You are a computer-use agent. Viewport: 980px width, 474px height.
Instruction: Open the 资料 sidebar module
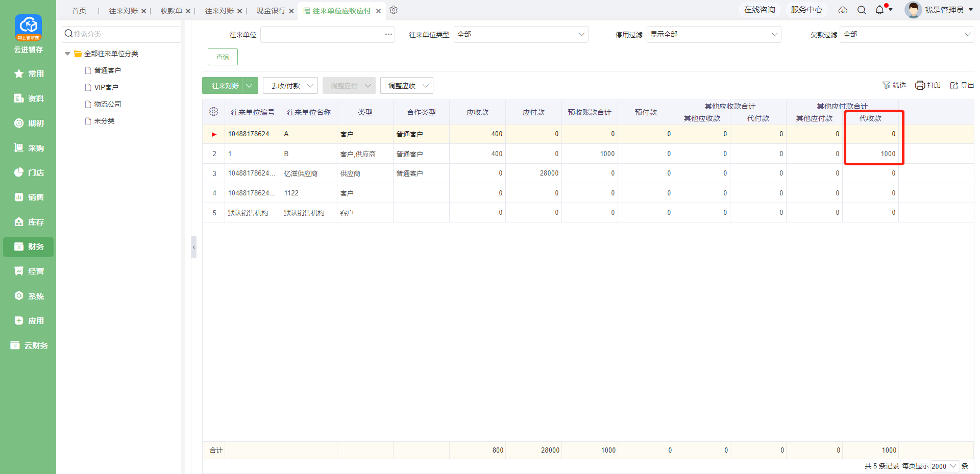click(29, 98)
